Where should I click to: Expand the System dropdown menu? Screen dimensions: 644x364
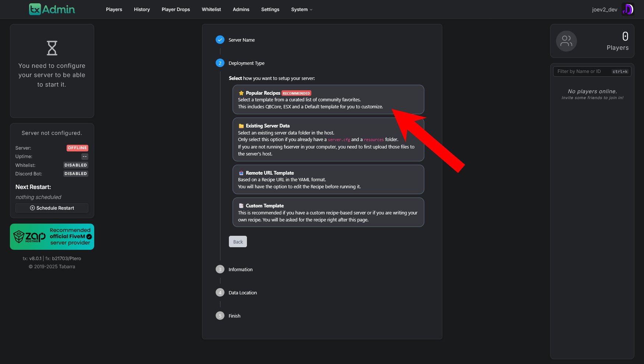click(301, 10)
